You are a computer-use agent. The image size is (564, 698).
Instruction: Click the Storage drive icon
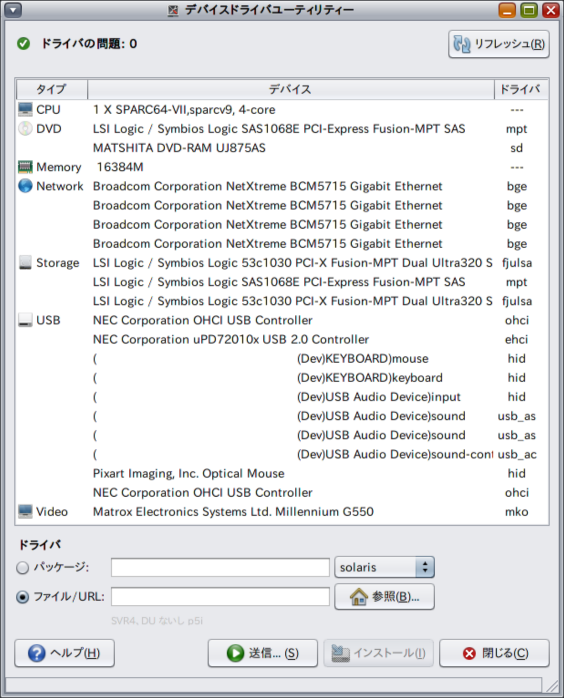coord(25,263)
